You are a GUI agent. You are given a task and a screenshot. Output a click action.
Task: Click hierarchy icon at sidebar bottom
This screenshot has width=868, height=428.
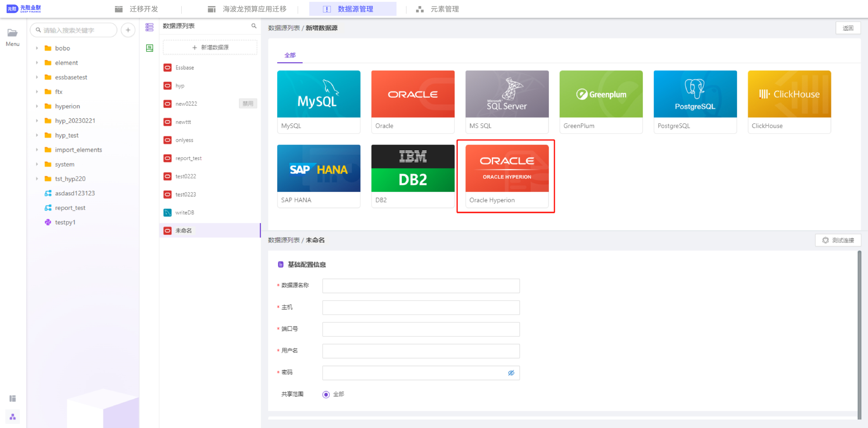tap(12, 417)
